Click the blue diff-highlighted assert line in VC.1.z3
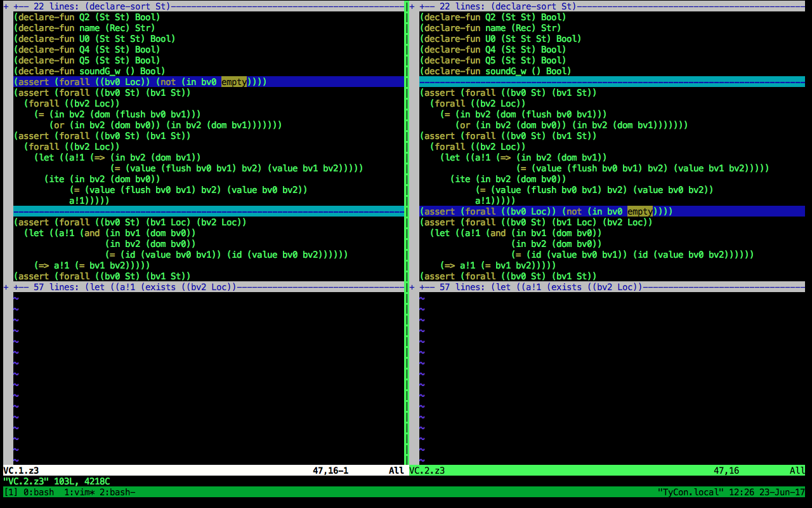Screen dimensions: 812x508 click(x=209, y=82)
